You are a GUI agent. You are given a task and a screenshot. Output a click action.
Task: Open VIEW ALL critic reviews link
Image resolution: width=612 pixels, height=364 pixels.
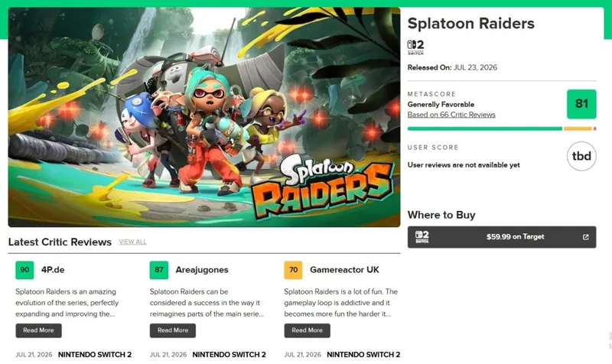132,242
